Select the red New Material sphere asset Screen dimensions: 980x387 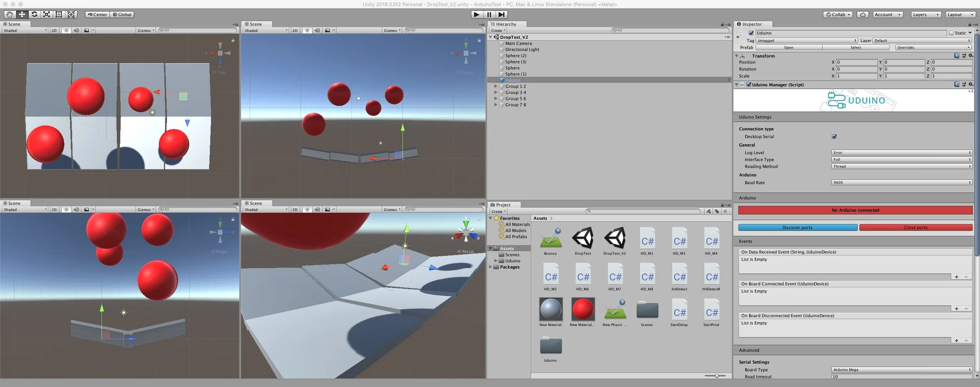[x=583, y=313]
